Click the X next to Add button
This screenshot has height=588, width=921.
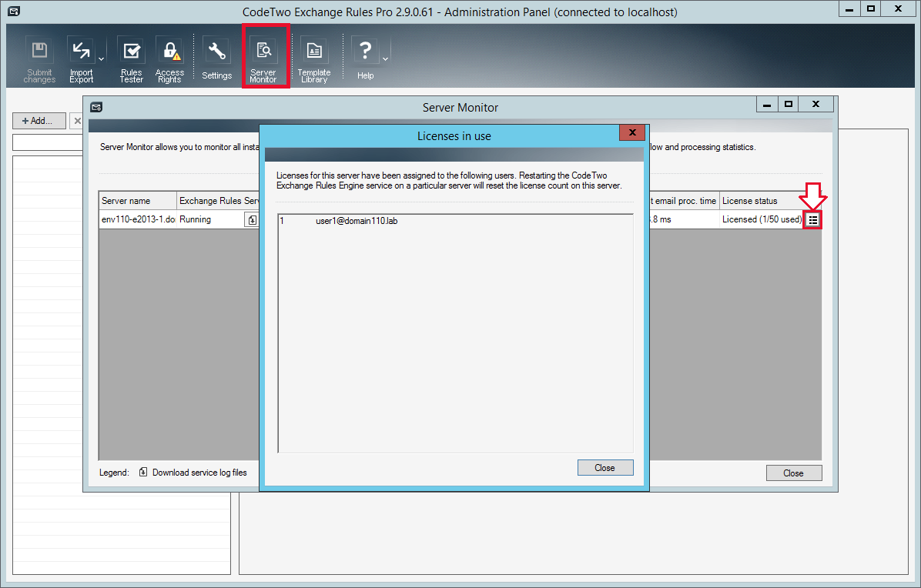[x=78, y=121]
